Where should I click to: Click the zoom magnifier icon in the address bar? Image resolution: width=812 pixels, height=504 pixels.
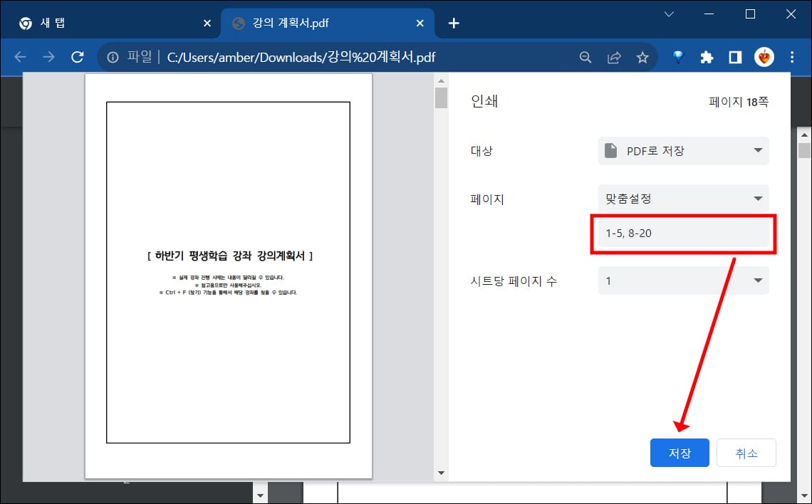(x=585, y=57)
